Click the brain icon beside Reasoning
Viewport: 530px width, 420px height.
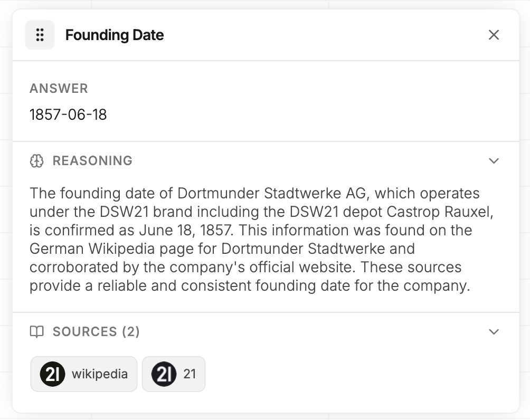pyautogui.click(x=36, y=161)
